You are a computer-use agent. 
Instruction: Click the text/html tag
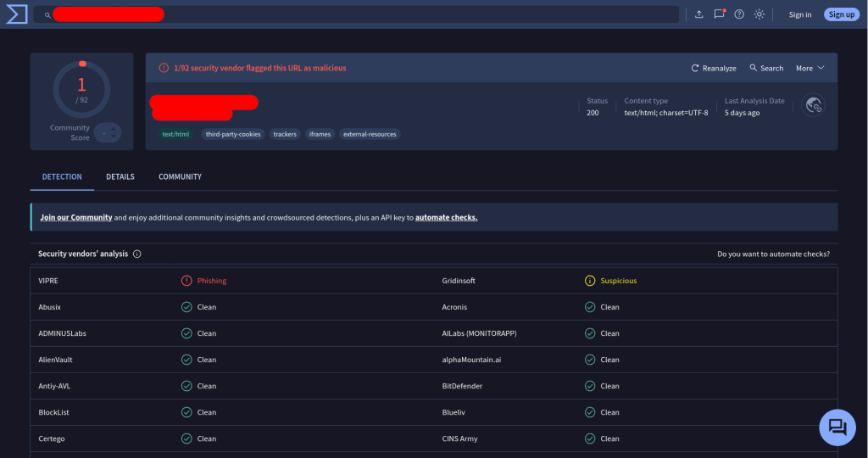(175, 134)
